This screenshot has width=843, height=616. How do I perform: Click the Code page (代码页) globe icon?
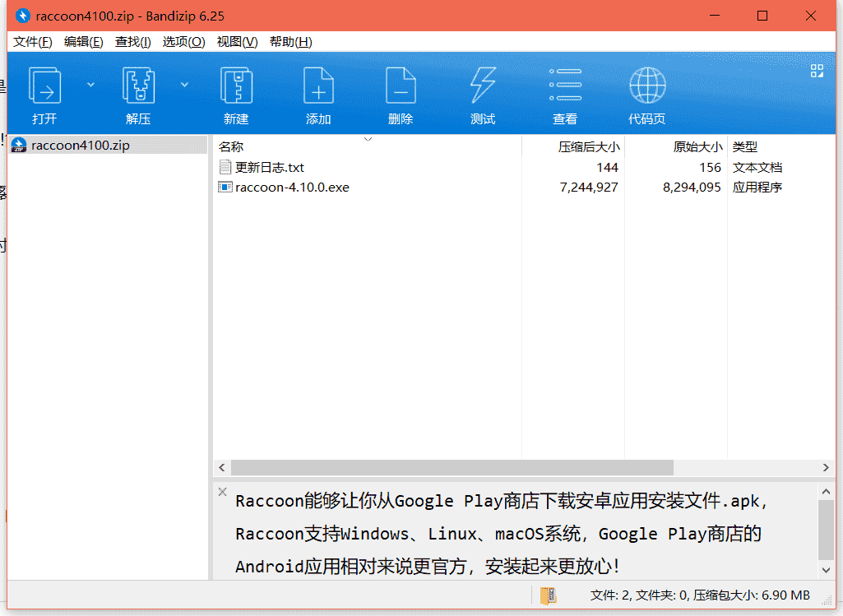(x=647, y=86)
